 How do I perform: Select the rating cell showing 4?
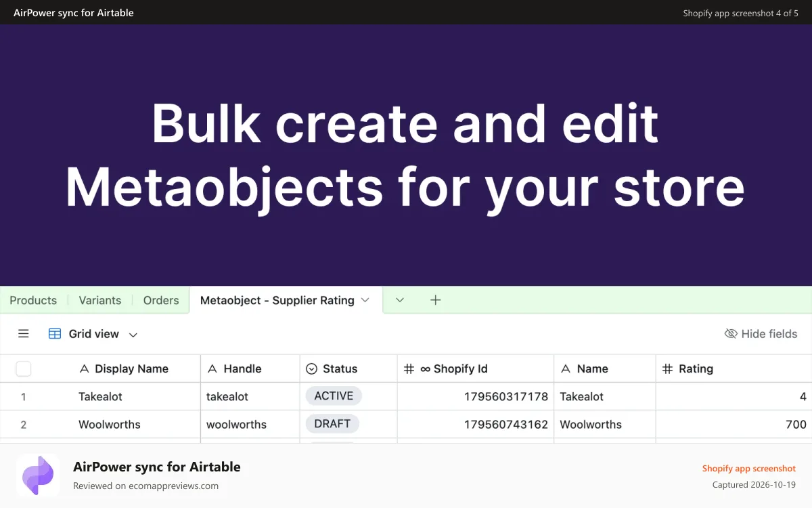[x=734, y=397]
